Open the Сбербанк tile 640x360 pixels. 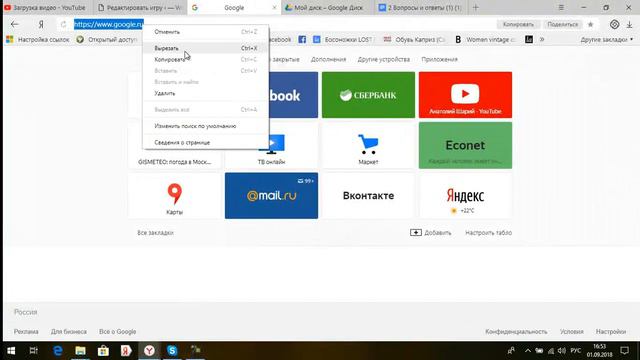(368, 95)
